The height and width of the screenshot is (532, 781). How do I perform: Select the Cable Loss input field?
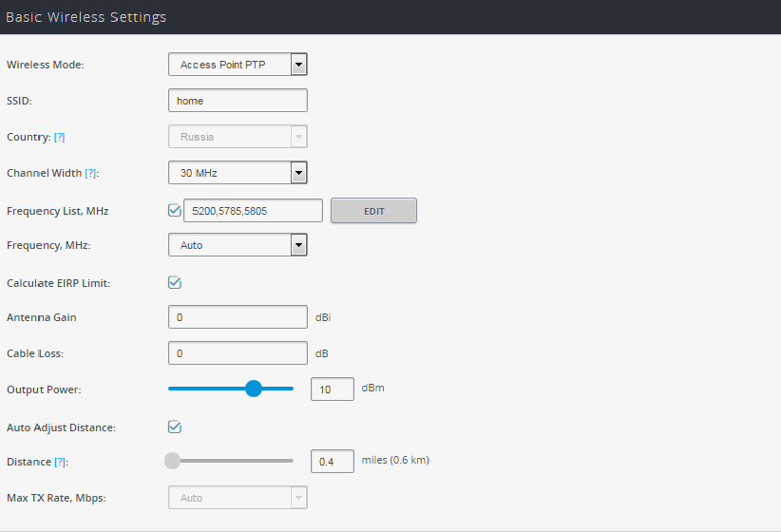[x=238, y=353]
